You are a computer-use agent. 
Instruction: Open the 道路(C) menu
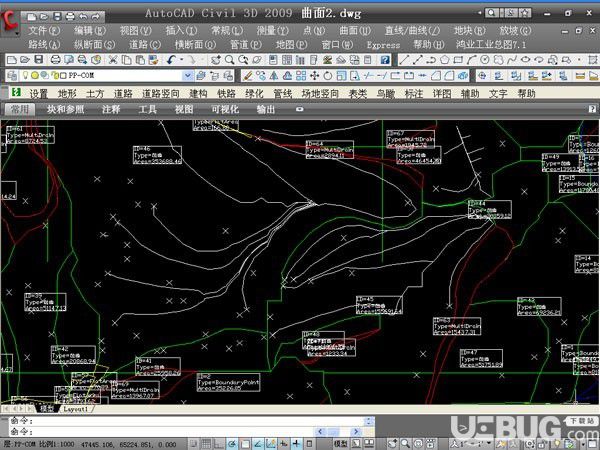click(145, 45)
